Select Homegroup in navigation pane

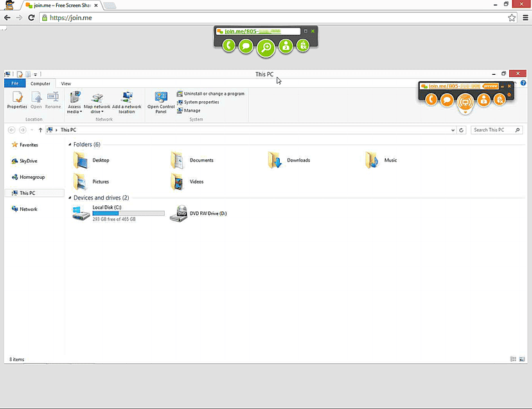(x=28, y=177)
